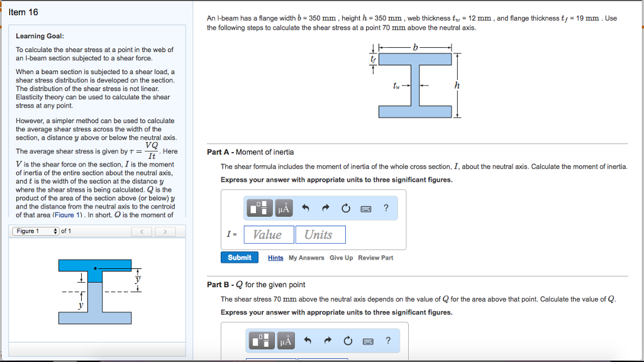Viewport: 644px width, 362px height.
Task: Go to next figure arrow
Action: tap(165, 231)
